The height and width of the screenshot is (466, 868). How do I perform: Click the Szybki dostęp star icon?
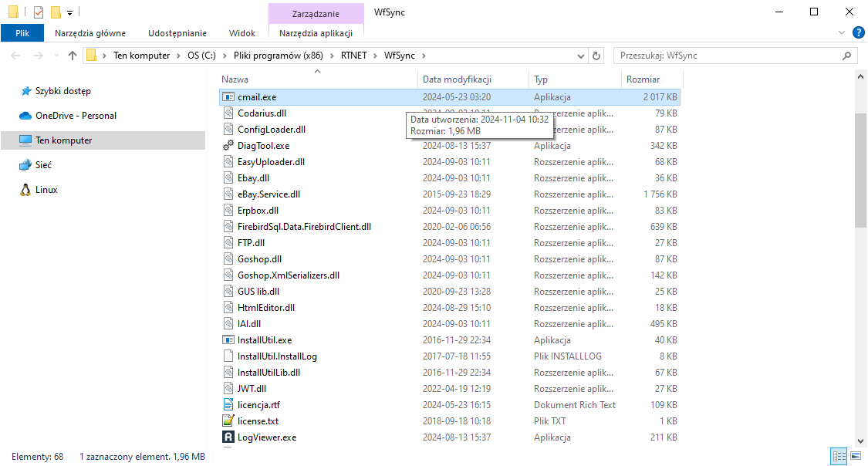point(25,91)
